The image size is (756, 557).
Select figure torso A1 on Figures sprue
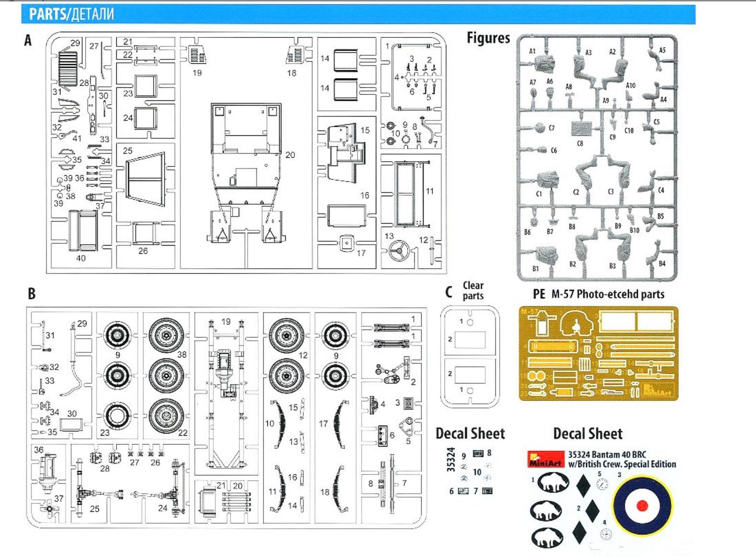click(544, 63)
